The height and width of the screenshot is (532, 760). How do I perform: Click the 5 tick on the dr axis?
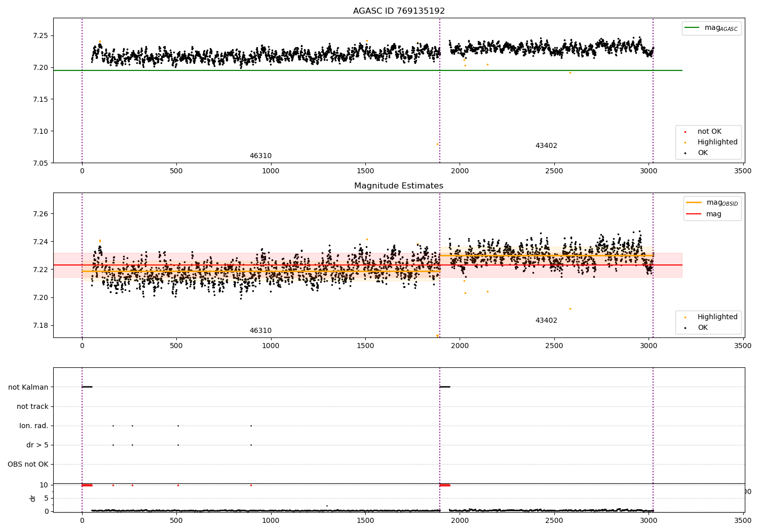coord(47,498)
